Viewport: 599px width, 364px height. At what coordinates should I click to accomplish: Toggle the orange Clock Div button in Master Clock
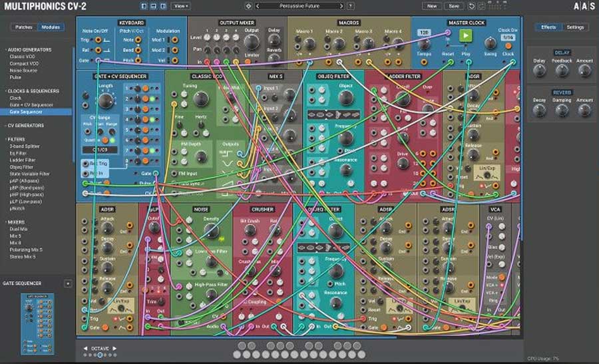[508, 46]
